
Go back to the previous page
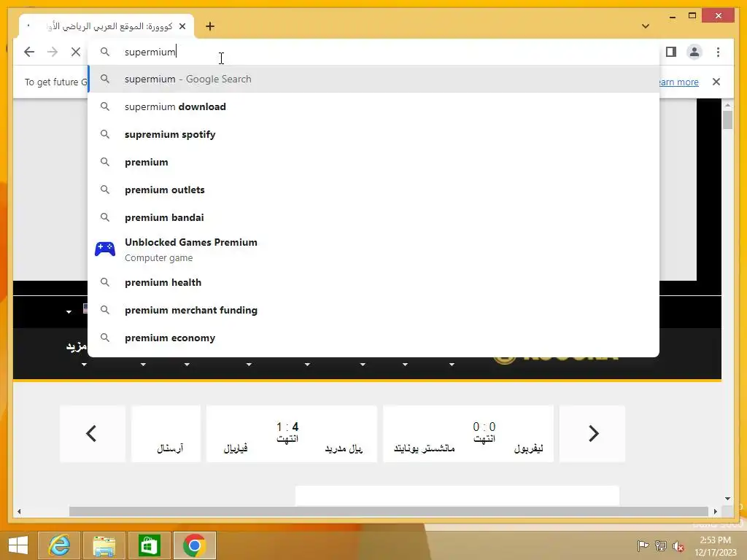29,52
